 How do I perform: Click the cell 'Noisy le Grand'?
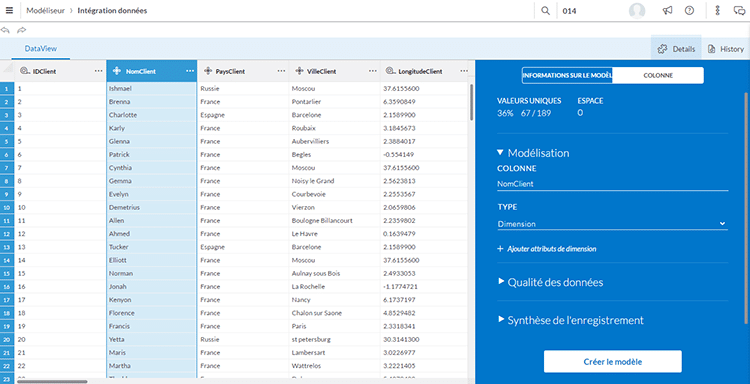pos(334,181)
